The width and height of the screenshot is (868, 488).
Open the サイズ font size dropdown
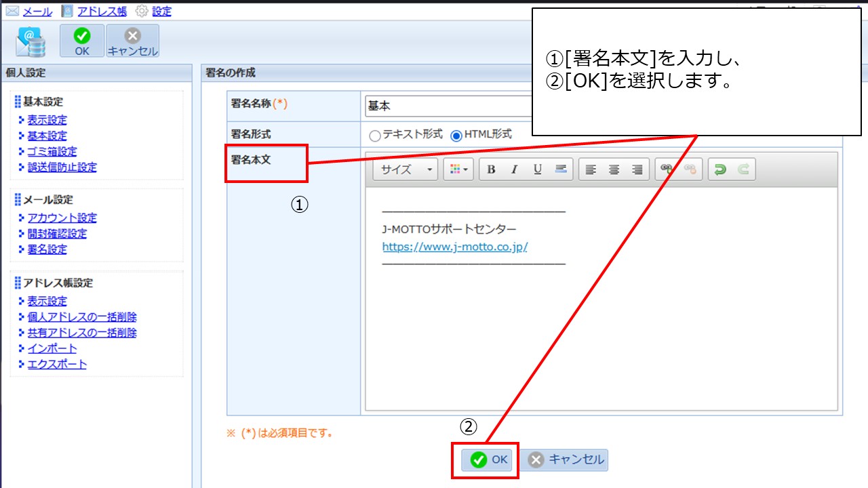point(406,169)
